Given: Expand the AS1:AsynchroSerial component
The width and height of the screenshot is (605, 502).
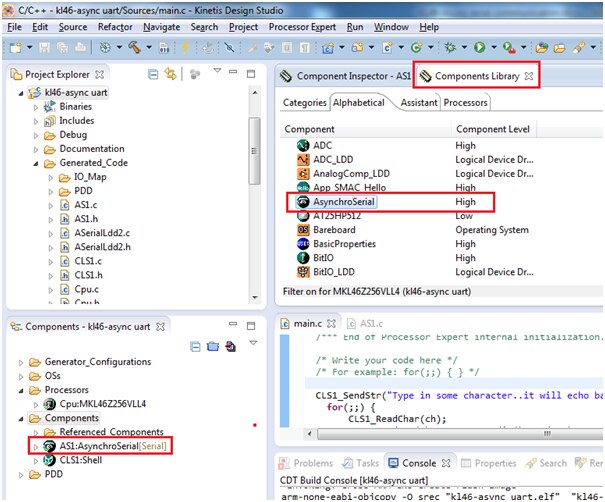Looking at the screenshot, I should click(x=36, y=447).
